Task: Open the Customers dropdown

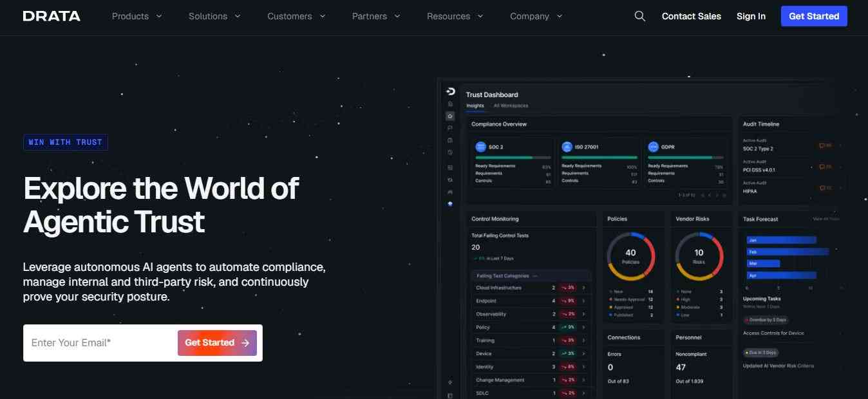Action: tap(296, 16)
